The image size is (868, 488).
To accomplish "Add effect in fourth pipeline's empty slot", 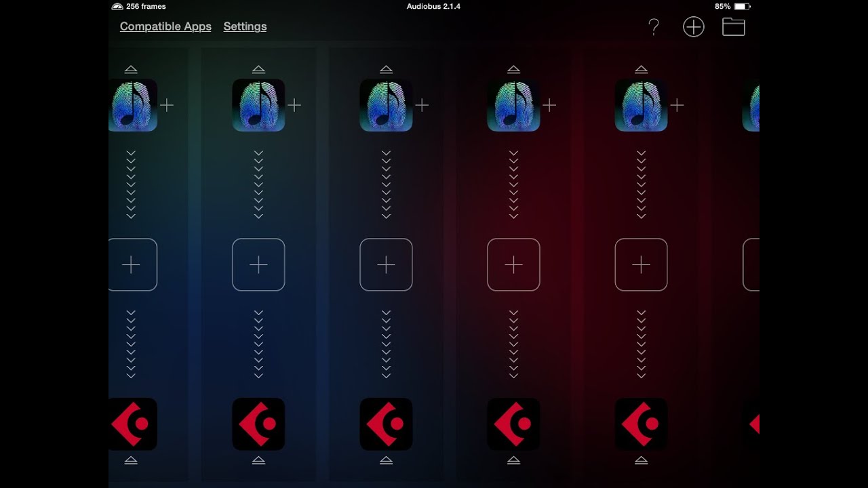I will click(513, 264).
